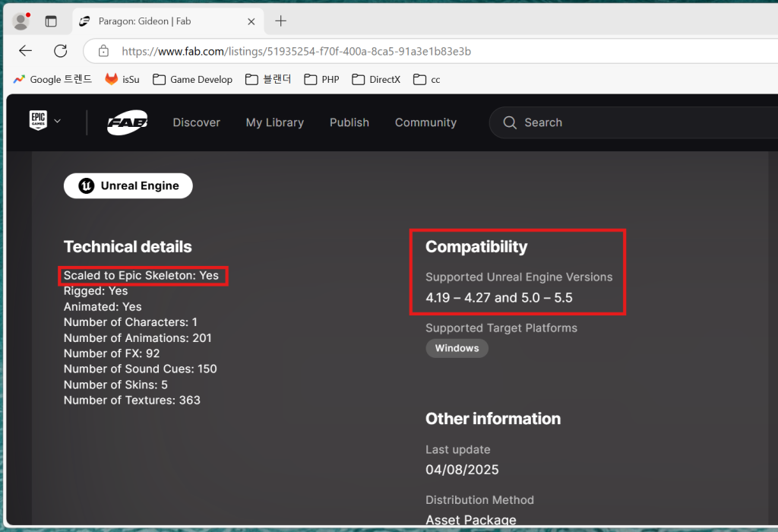The image size is (778, 532).
Task: Open the isSu bookmark
Action: point(122,79)
